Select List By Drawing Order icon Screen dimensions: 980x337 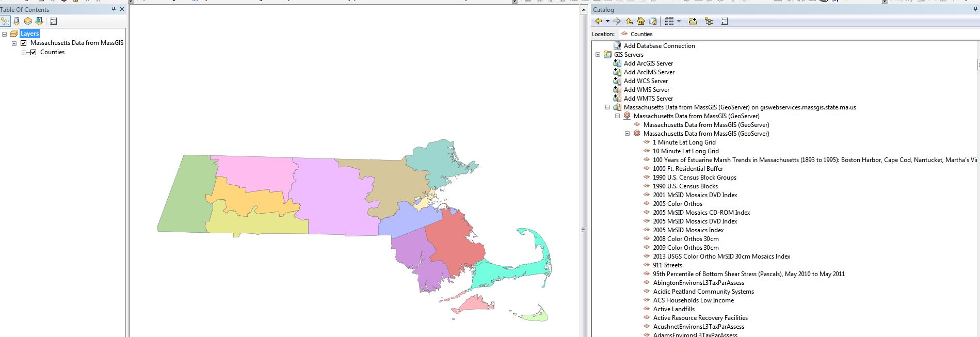point(5,21)
